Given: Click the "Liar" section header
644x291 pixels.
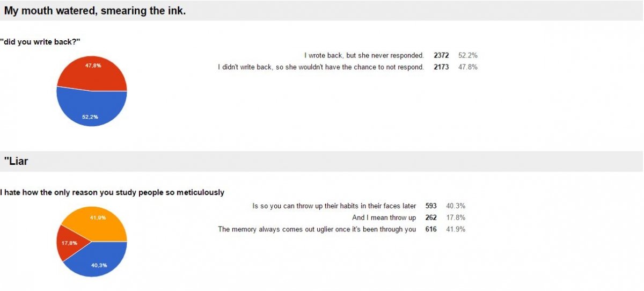Looking at the screenshot, I should click(x=16, y=161).
